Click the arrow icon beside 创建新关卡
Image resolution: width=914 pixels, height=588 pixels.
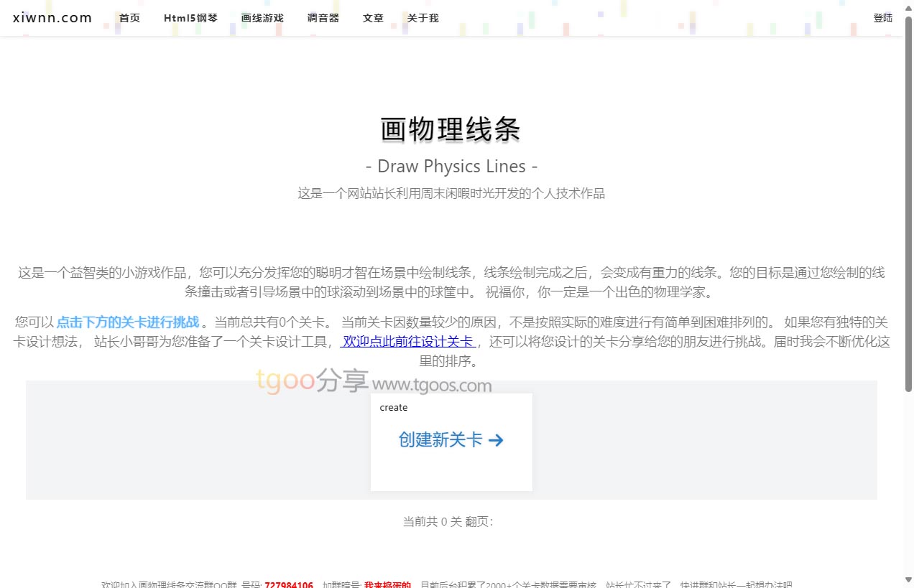[x=496, y=440]
